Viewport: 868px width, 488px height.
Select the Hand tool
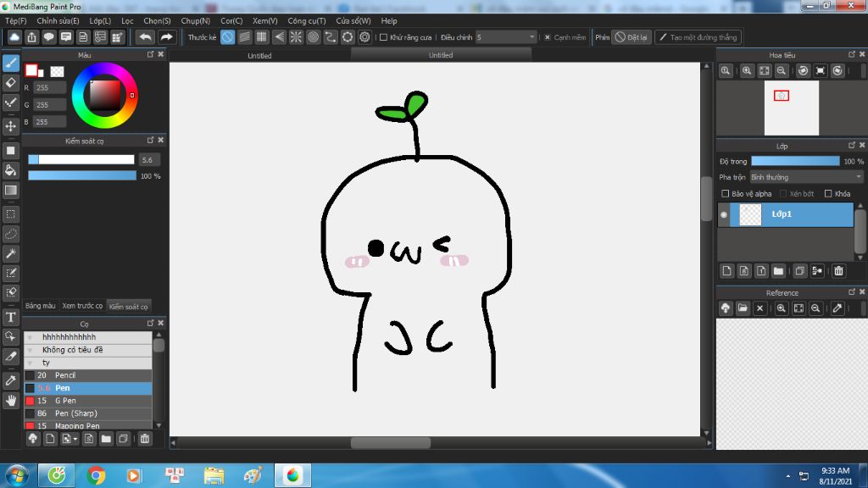tap(10, 400)
